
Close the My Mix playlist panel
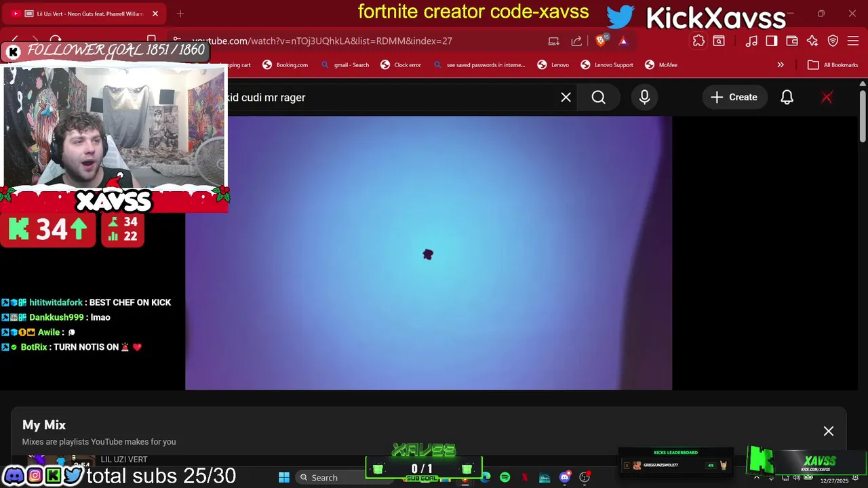[x=829, y=431]
